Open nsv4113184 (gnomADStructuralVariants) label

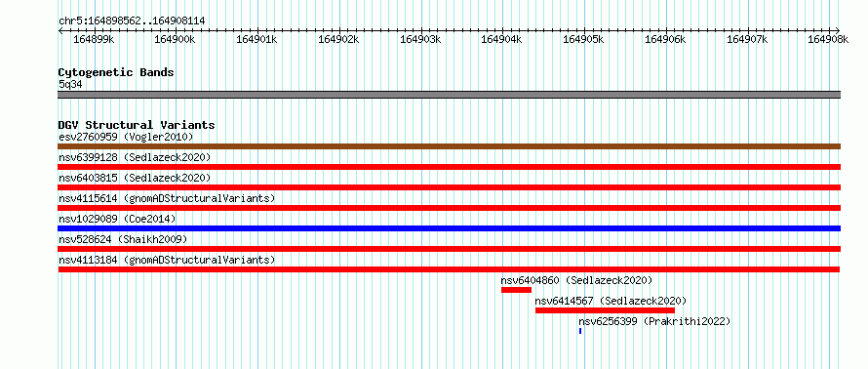pyautogui.click(x=167, y=260)
